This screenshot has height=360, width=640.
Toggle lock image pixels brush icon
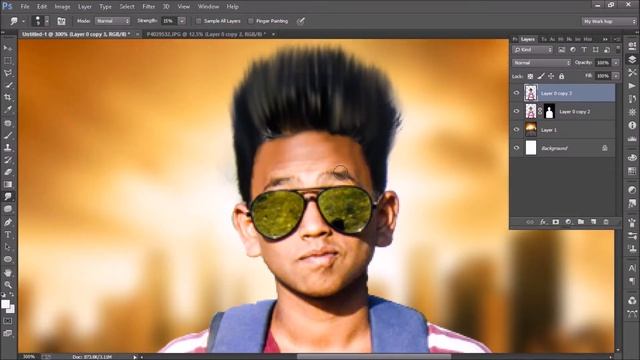click(541, 76)
